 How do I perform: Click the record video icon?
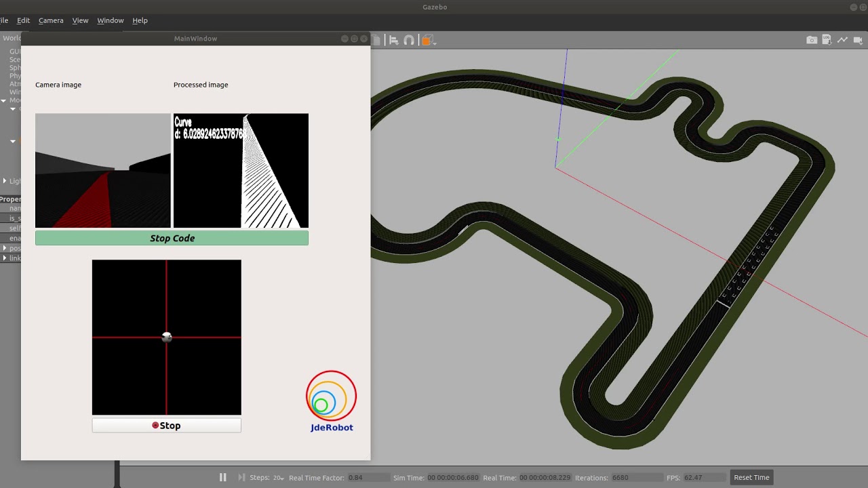(858, 40)
